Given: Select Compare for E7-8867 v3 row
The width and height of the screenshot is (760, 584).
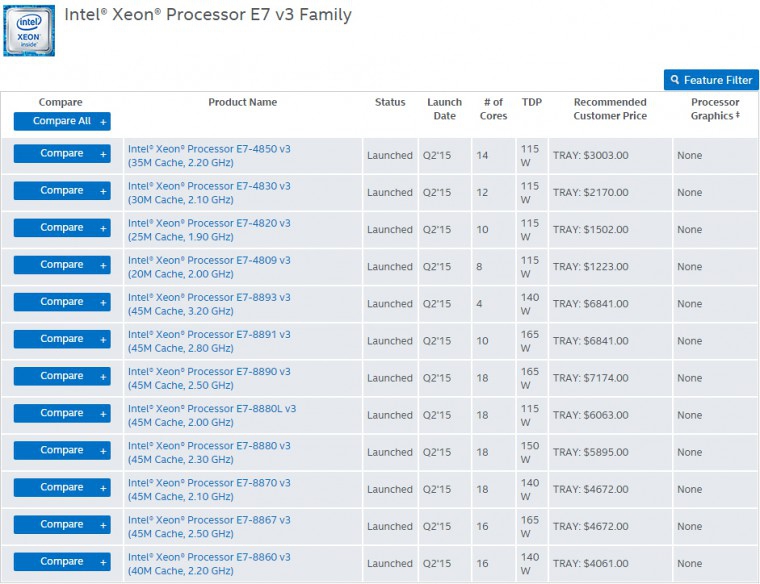Looking at the screenshot, I should coord(62,524).
